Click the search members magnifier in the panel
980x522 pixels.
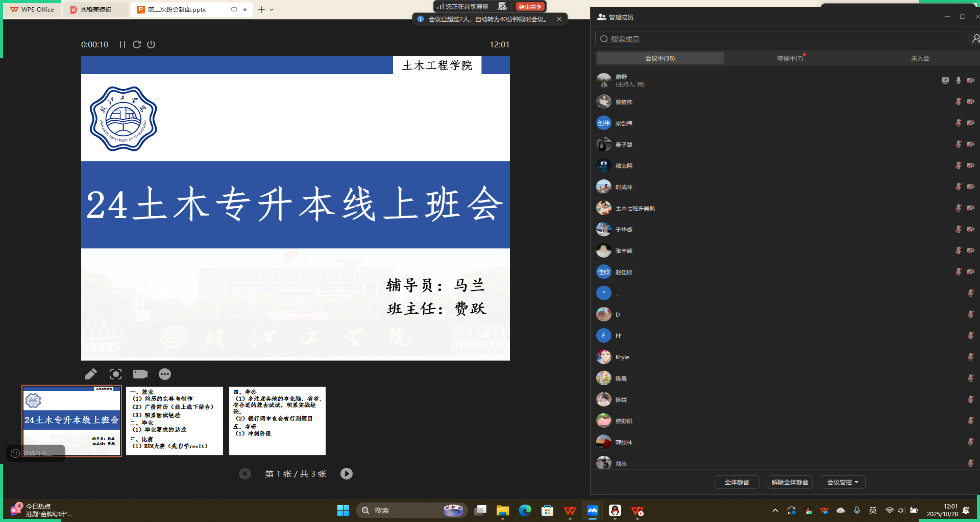(604, 38)
